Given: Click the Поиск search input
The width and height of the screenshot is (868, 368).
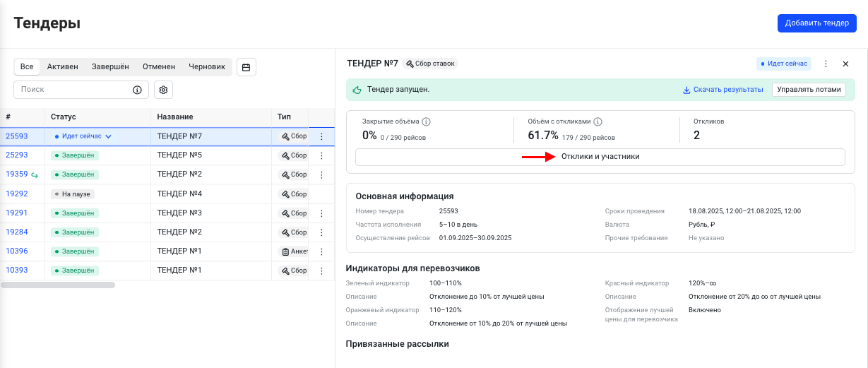Looking at the screenshot, I should pyautogui.click(x=71, y=90).
